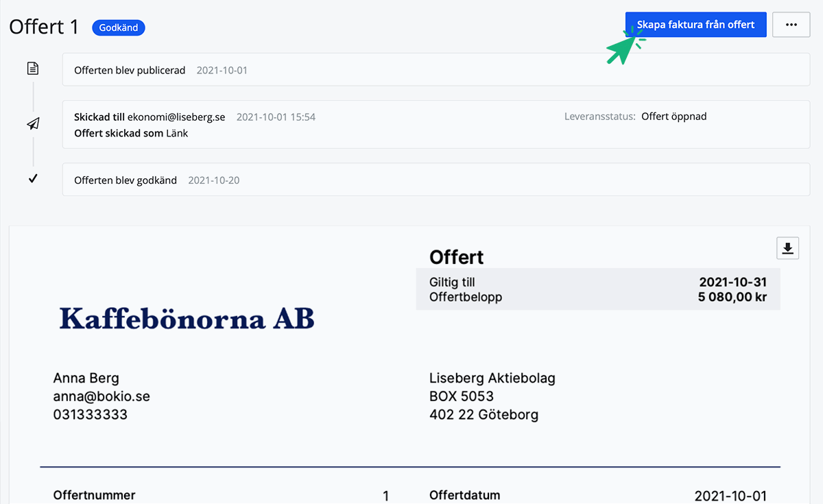Click the Giltig till date 2021-10-31
This screenshot has width=823, height=504.
tap(732, 283)
